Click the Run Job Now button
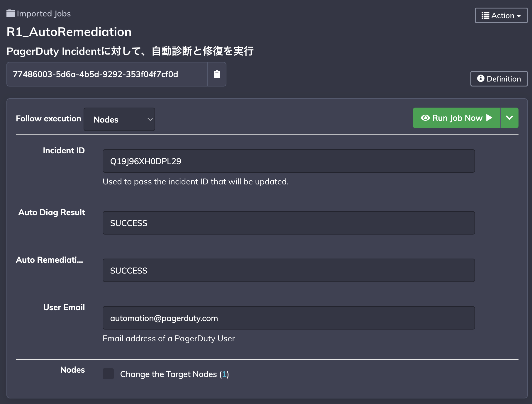532x404 pixels. [457, 118]
